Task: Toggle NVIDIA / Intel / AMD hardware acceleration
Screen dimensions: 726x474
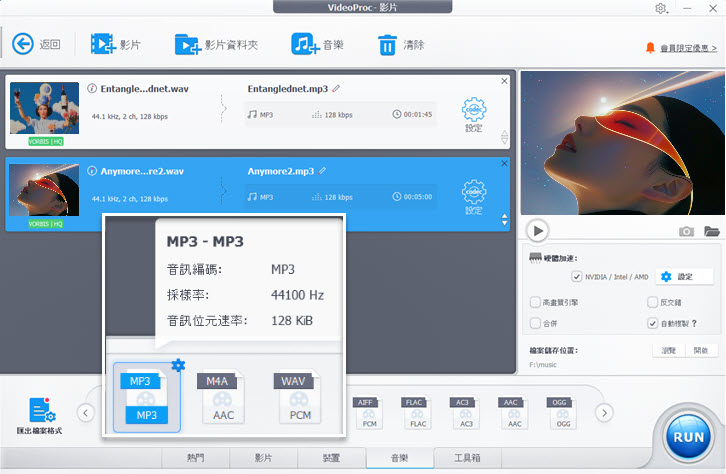Action: [x=576, y=276]
